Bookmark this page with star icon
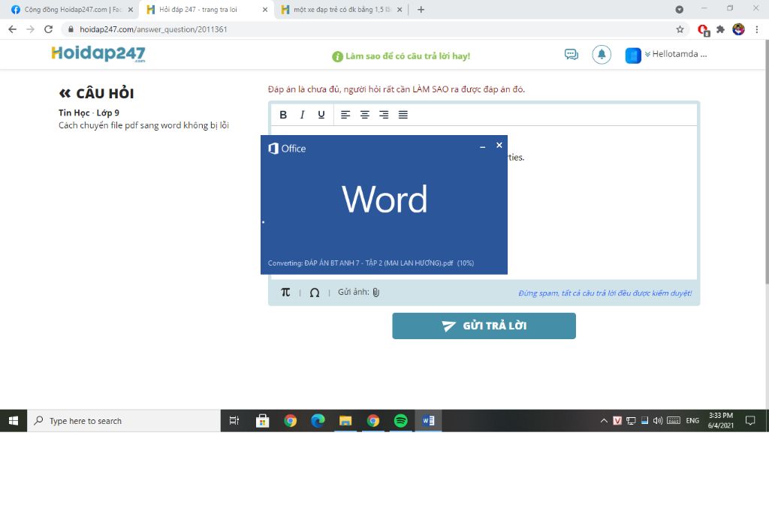Image resolution: width=769 pixels, height=532 pixels. tap(680, 29)
